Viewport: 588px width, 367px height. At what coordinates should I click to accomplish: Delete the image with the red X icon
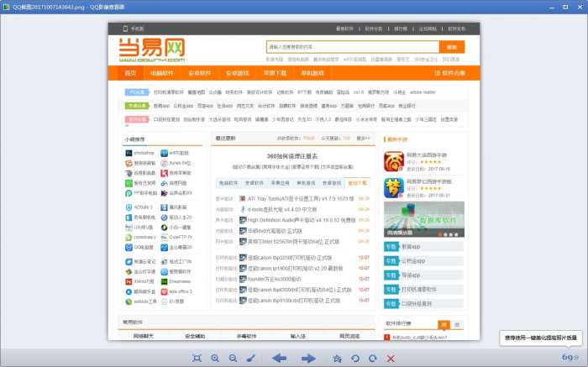click(391, 359)
